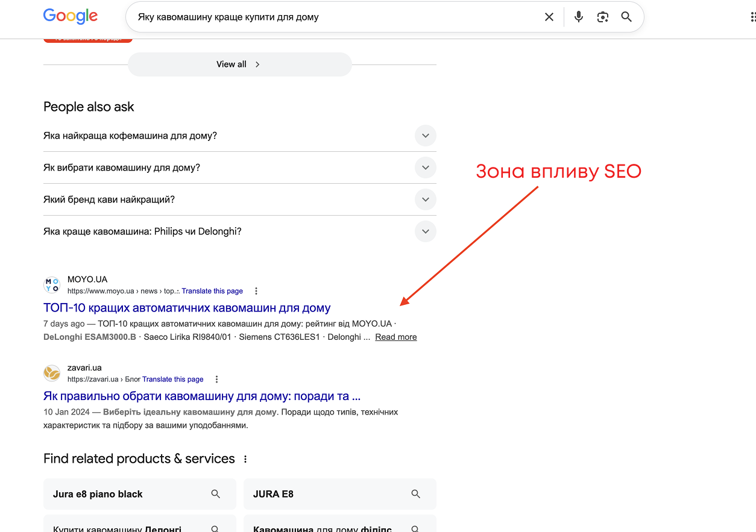Screen dimensions: 756x532
Task: Click search icon on JURA E8 chip
Action: pyautogui.click(x=416, y=494)
